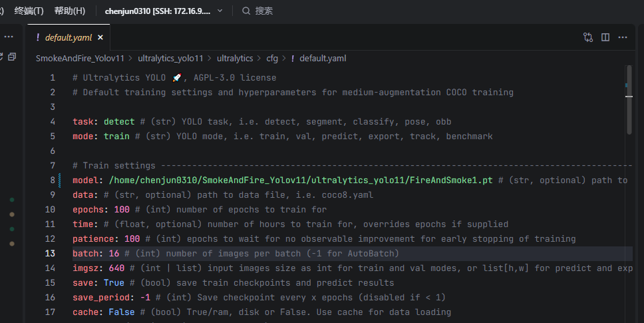Select the default.yaml editor tab
This screenshot has width=644, height=323.
pyautogui.click(x=69, y=37)
